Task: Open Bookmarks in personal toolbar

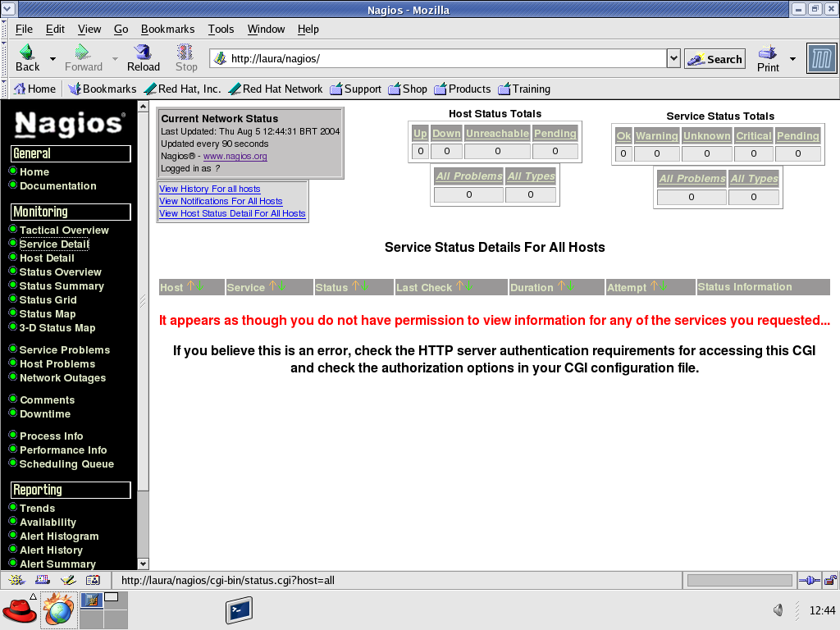Action: (103, 89)
